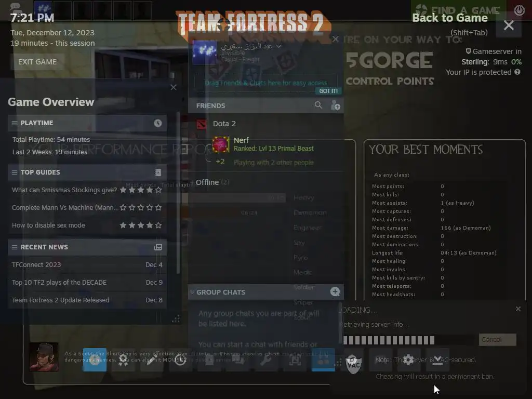Click the Add a Friend icon
Image resolution: width=532 pixels, height=399 pixels.
(x=335, y=105)
